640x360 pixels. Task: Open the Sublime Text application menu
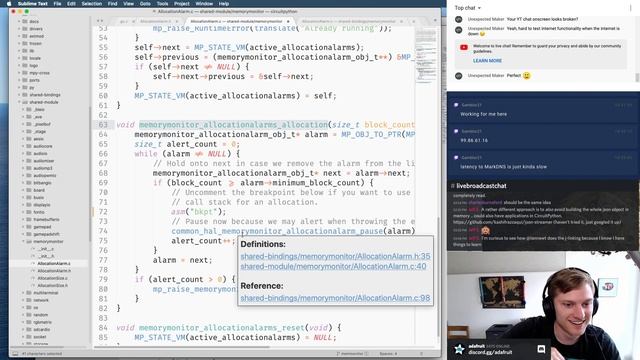coord(33,3)
